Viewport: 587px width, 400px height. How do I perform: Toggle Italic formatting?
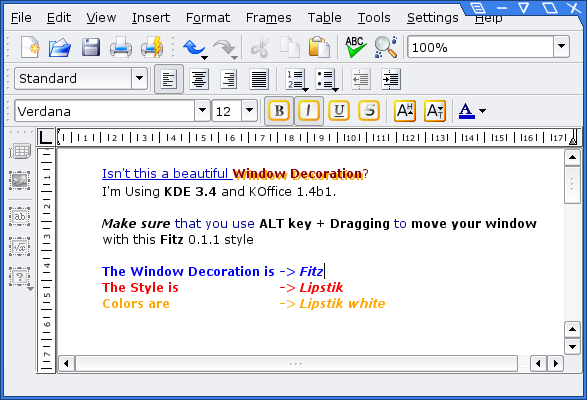click(x=309, y=111)
